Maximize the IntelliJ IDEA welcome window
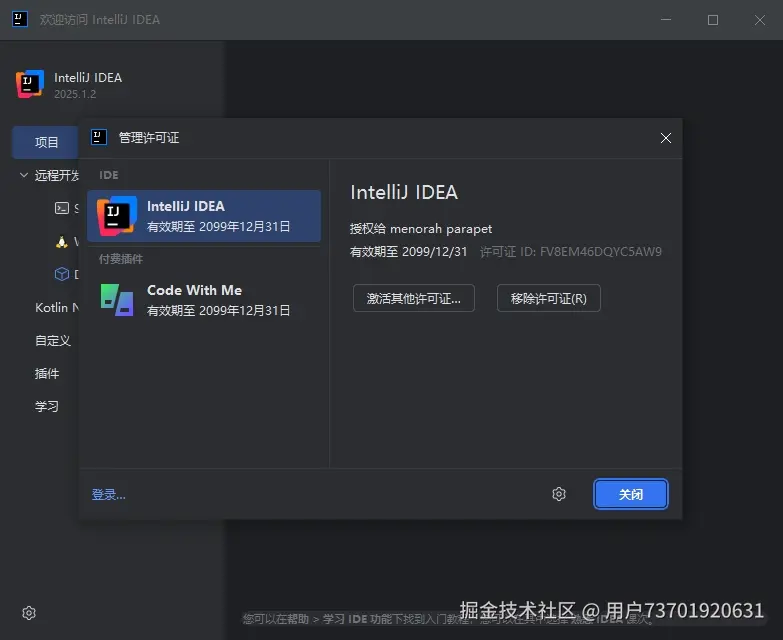The width and height of the screenshot is (783, 640). coord(713,20)
